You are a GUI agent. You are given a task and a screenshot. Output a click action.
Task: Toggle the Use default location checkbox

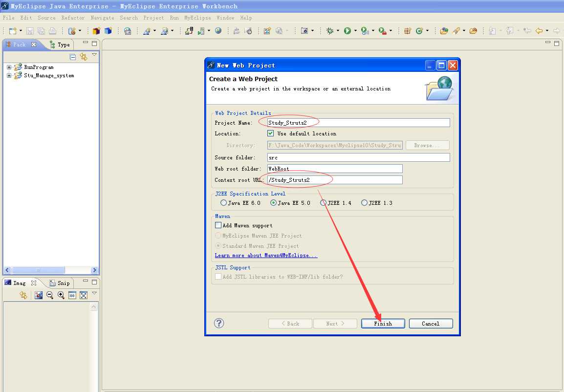point(270,133)
